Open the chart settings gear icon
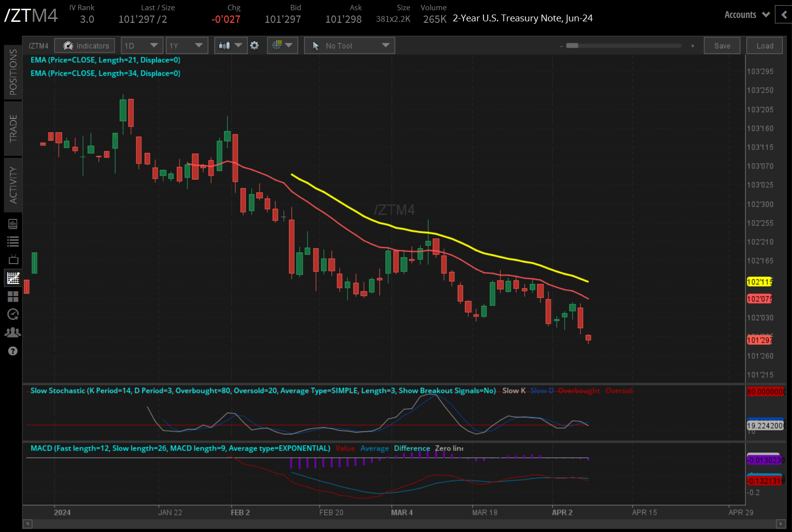 point(254,46)
